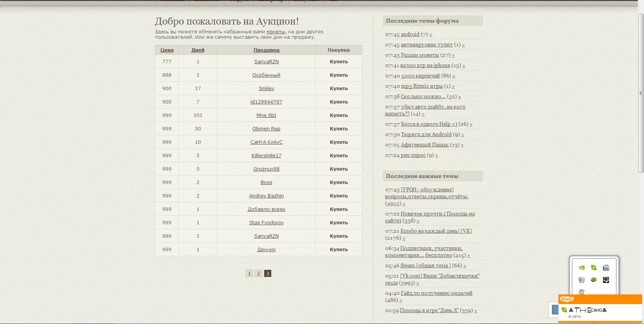Click the Skype logo in the popup
This screenshot has height=324, width=644.
[567, 299]
